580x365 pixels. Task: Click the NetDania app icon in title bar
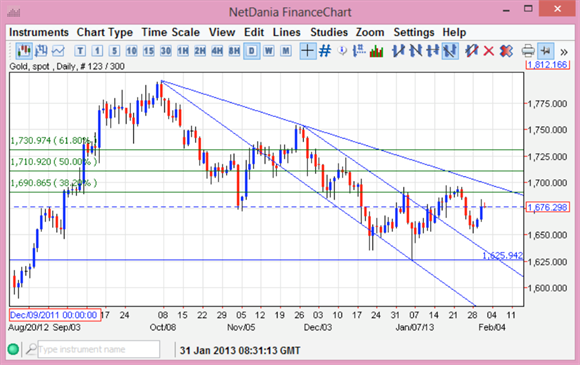(14, 12)
